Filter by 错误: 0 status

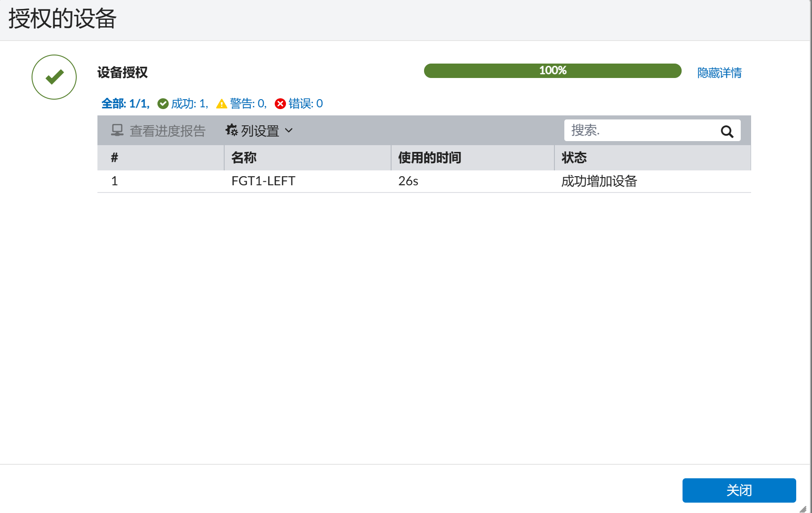click(305, 104)
